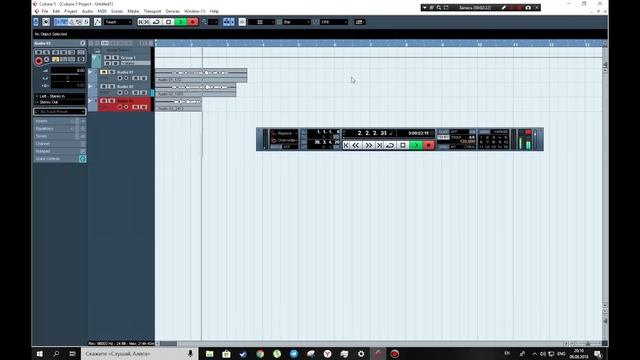
Task: Click the toolbar Stop button
Action: pos(169,22)
